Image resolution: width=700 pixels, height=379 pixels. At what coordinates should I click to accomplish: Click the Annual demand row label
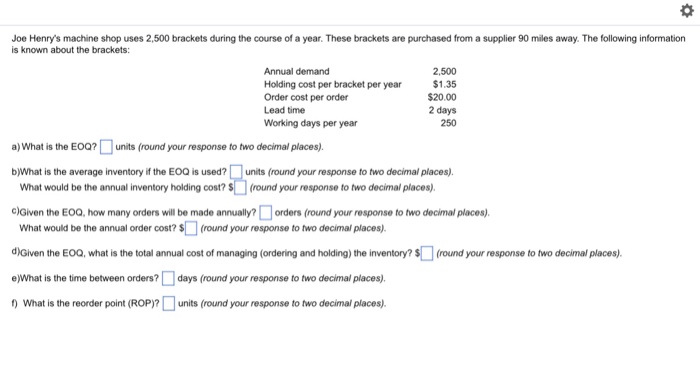coord(296,71)
